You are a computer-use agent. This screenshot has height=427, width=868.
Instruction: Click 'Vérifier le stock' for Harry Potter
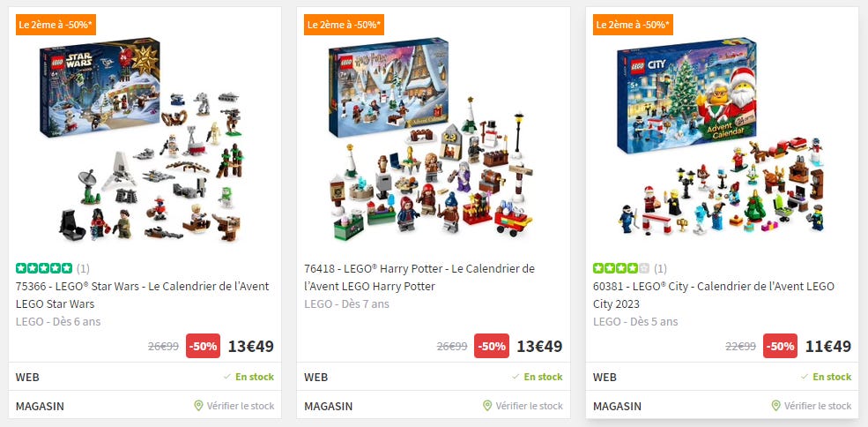(x=530, y=406)
